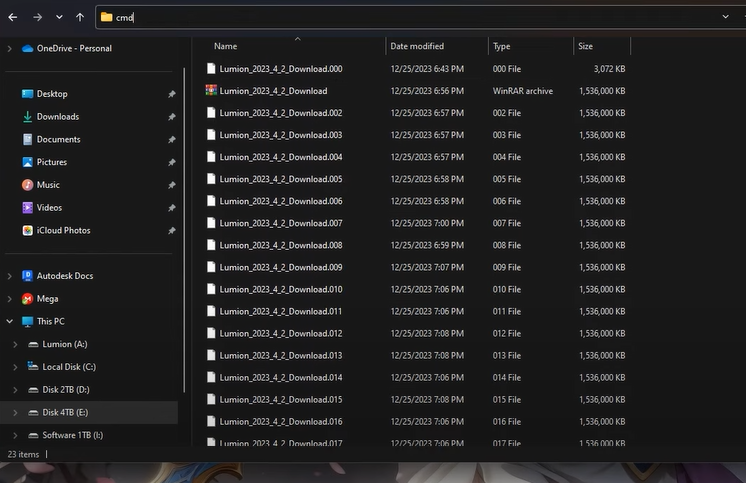Open iCloud Photos in the sidebar
This screenshot has height=483, width=746.
pyautogui.click(x=63, y=231)
